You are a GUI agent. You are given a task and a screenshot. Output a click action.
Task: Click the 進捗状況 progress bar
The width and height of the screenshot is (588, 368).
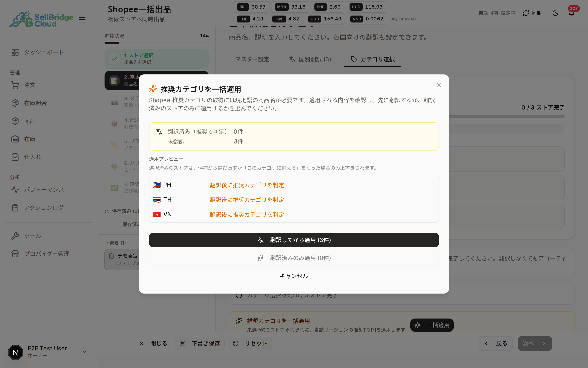[156, 43]
